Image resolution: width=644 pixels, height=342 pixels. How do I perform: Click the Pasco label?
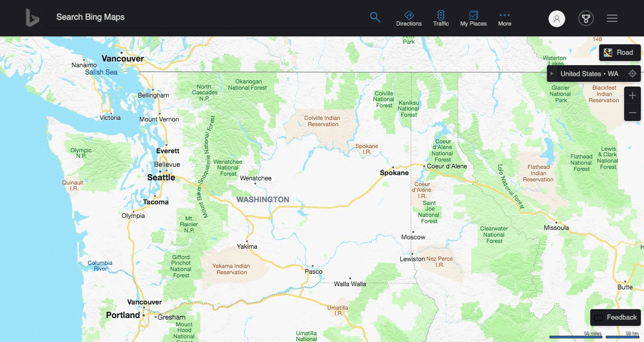click(x=314, y=271)
